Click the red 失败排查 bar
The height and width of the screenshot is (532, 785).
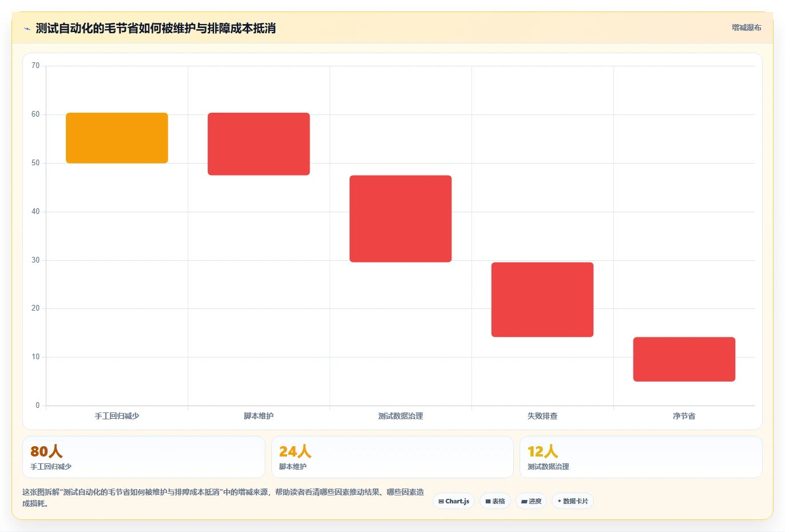pyautogui.click(x=542, y=300)
